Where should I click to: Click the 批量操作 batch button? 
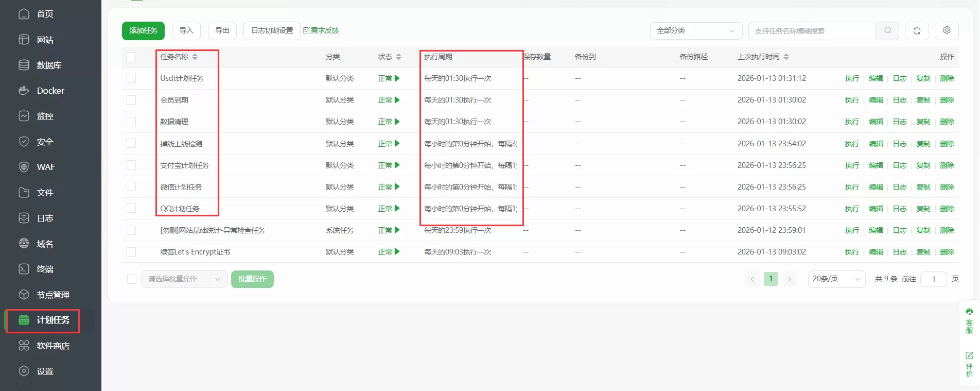(252, 279)
